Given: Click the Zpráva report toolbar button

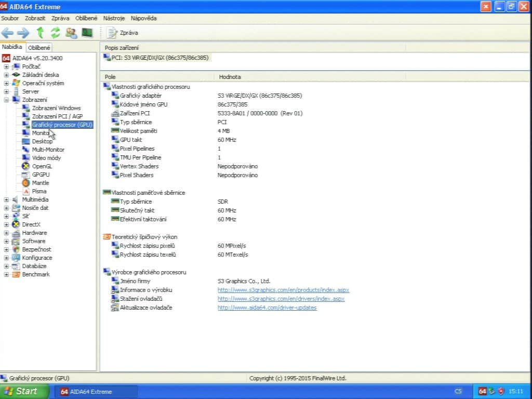Looking at the screenshot, I should click(x=123, y=33).
